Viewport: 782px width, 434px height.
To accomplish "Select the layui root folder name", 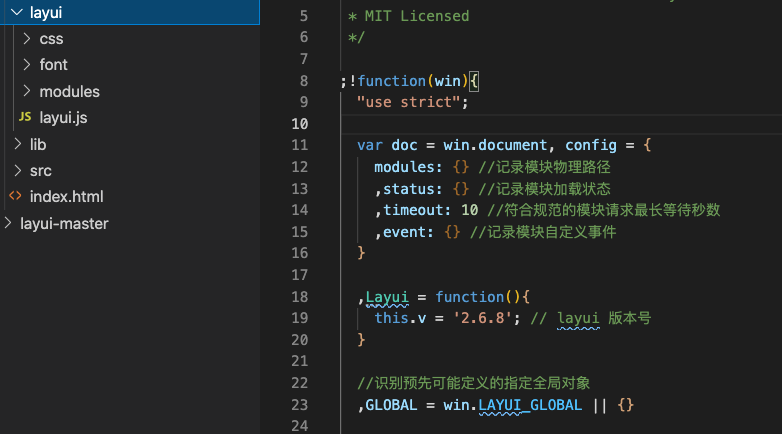I will click(x=45, y=12).
